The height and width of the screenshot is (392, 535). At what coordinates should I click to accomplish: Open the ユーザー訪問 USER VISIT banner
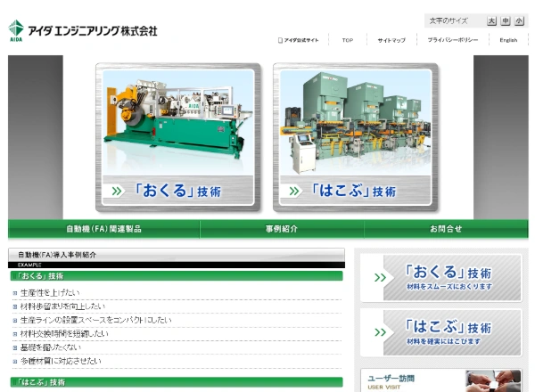[441, 380]
